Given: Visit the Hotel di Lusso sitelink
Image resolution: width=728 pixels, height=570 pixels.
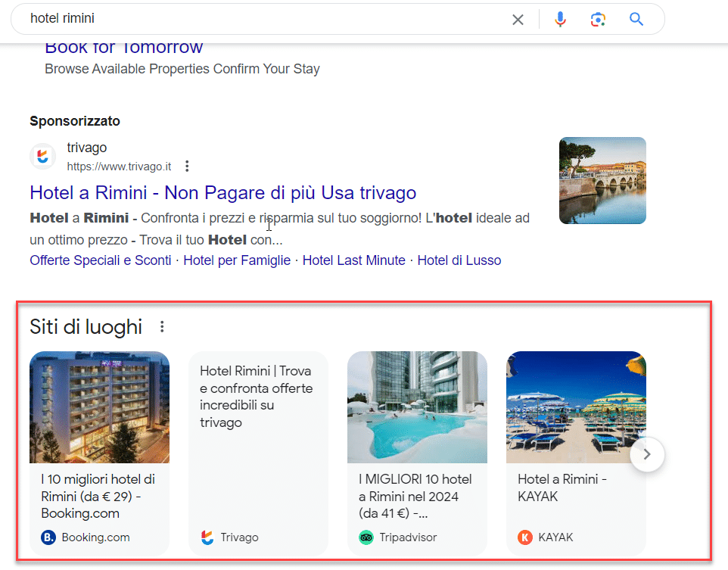Looking at the screenshot, I should coord(459,260).
